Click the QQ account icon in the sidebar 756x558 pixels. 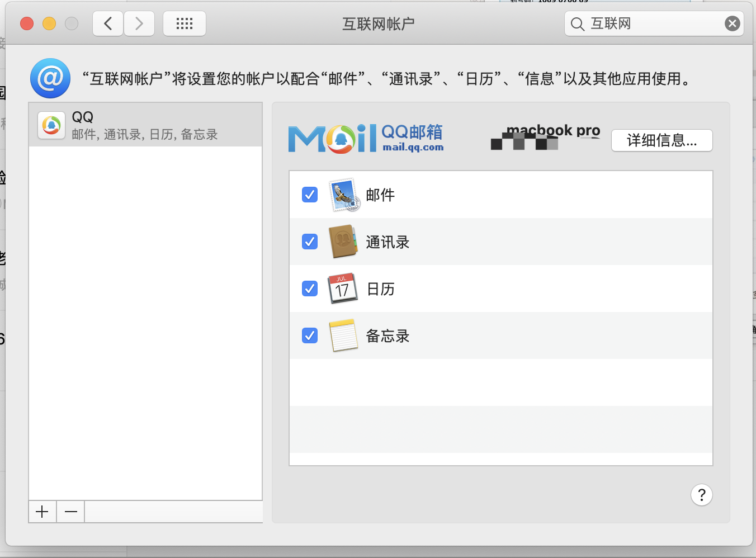click(51, 125)
